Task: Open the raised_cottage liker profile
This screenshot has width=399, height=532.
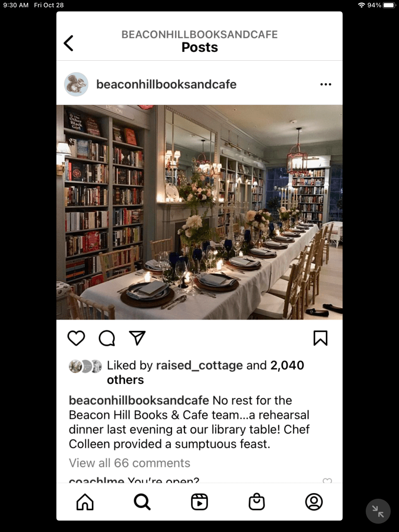Action: click(x=199, y=365)
